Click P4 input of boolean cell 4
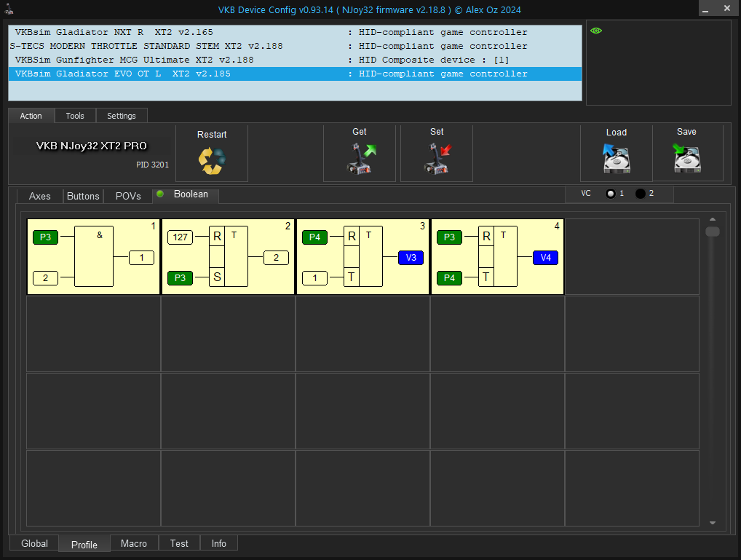 [x=449, y=278]
